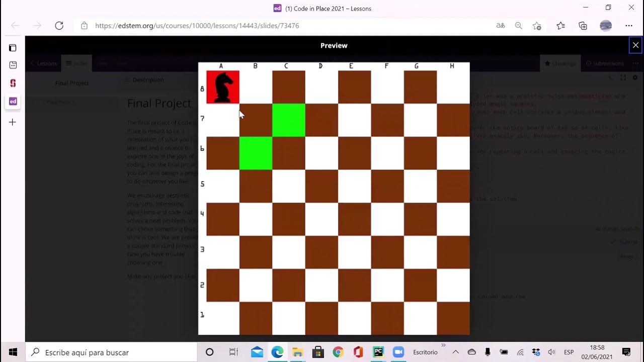Click the column label H on the board
The width and height of the screenshot is (644, 362).
[x=452, y=66]
